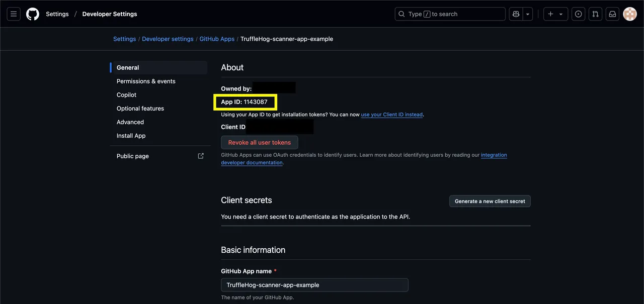Open the Optional features sidebar item

tap(140, 109)
